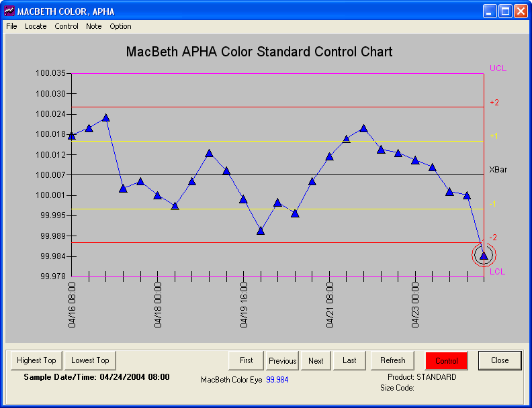Image resolution: width=532 pixels, height=408 pixels.
Task: Click the application icon in the title bar
Action: tap(9, 11)
